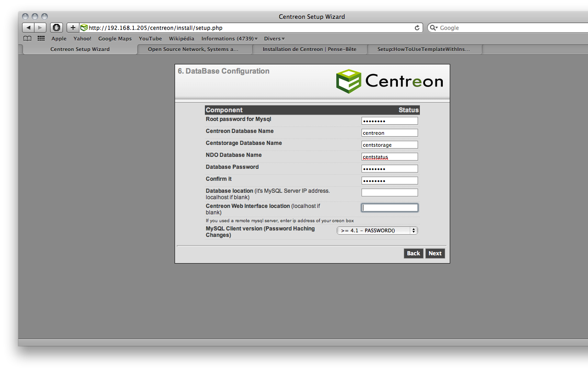Expand the Divers bookmark folder
This screenshot has width=588, height=368.
[274, 39]
